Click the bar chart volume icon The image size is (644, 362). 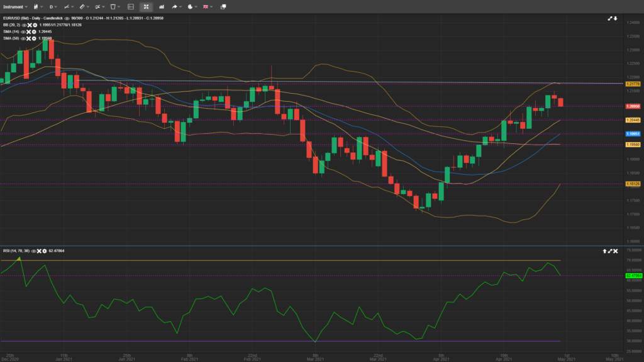162,6
